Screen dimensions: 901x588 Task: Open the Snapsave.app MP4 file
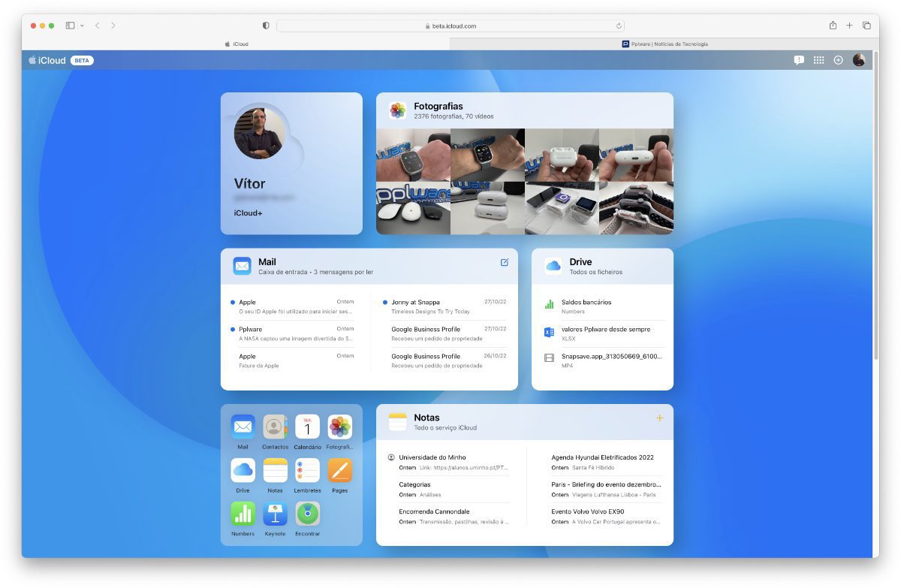pyautogui.click(x=603, y=360)
